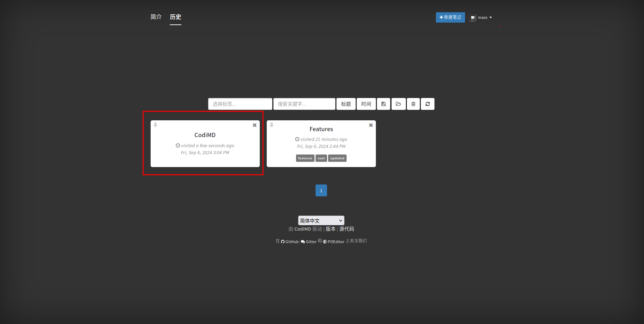Pin the CodiMD note card
Screen dimensions: 644x324
156,125
